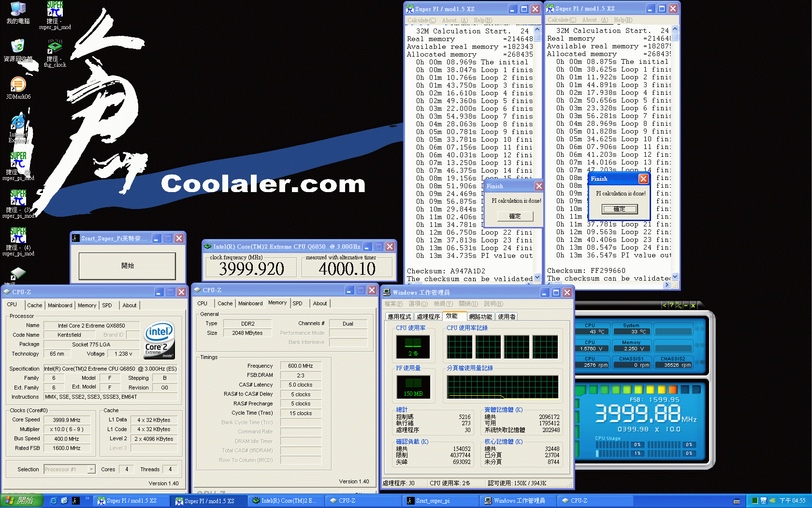812x508 pixels.
Task: Minimize the hardware monitor widget with the dash icon
Action: 685,305
